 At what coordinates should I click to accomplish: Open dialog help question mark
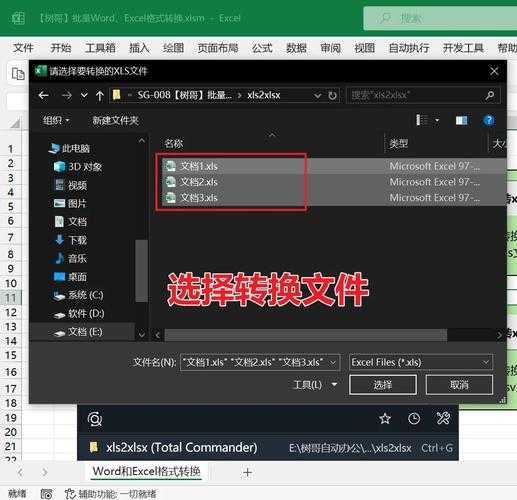click(489, 120)
